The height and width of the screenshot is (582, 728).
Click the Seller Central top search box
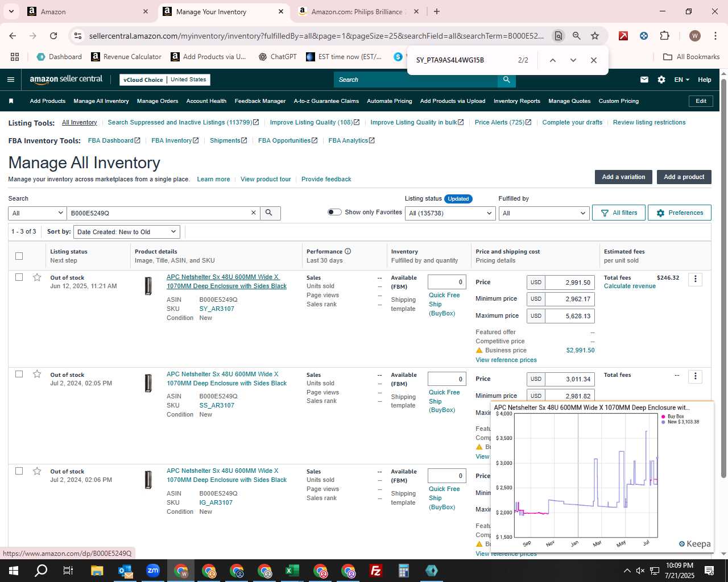[415, 80]
